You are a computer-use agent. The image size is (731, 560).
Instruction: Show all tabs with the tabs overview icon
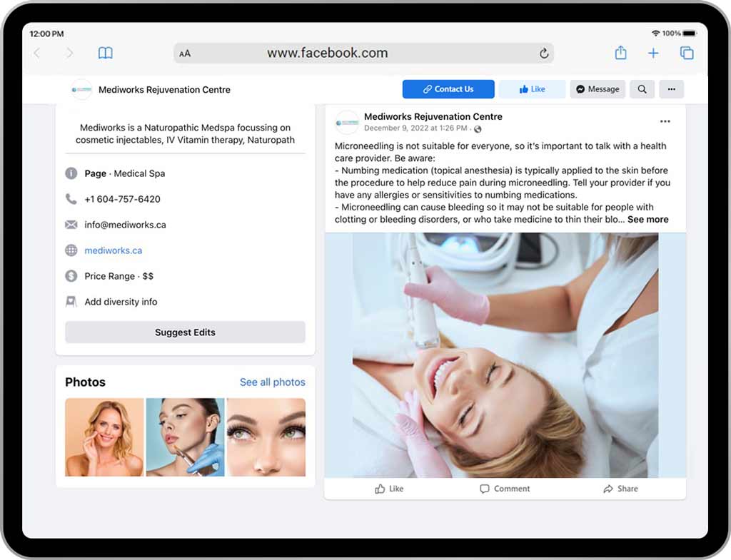pyautogui.click(x=687, y=53)
